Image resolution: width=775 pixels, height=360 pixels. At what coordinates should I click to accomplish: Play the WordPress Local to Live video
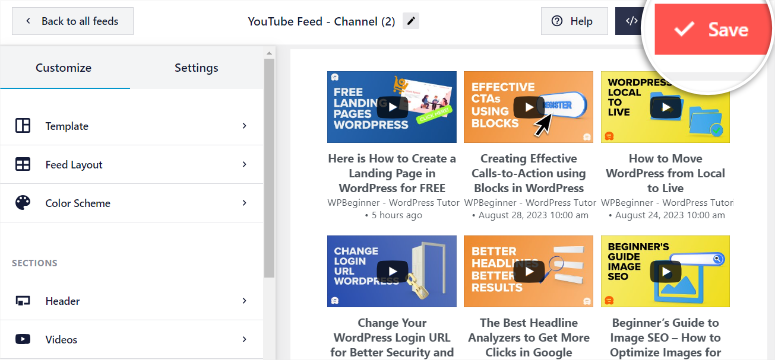coord(666,107)
